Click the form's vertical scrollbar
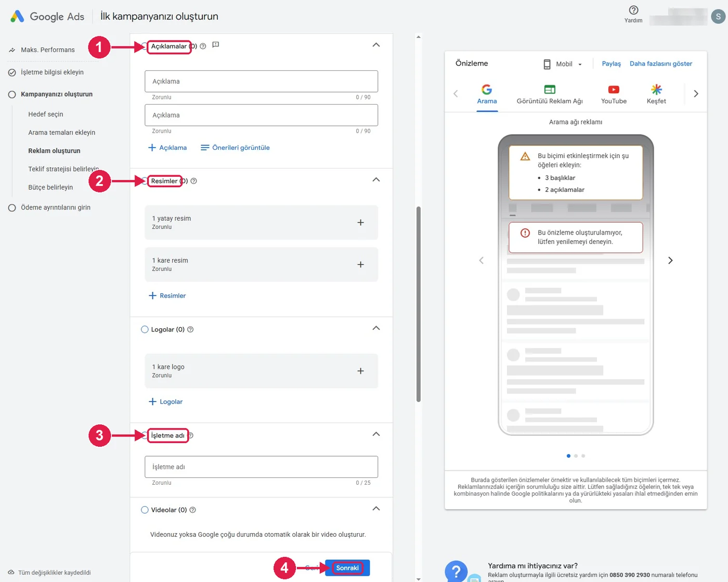The height and width of the screenshot is (582, 728). click(419, 304)
